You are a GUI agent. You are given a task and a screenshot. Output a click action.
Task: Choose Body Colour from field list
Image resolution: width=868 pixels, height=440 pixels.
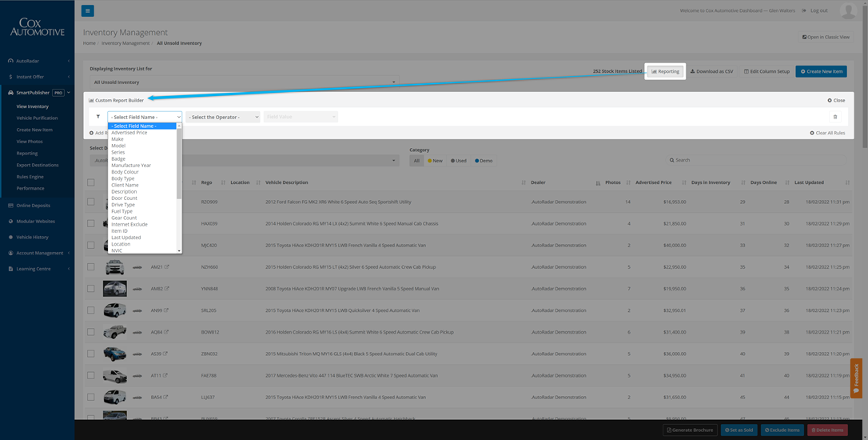click(125, 172)
